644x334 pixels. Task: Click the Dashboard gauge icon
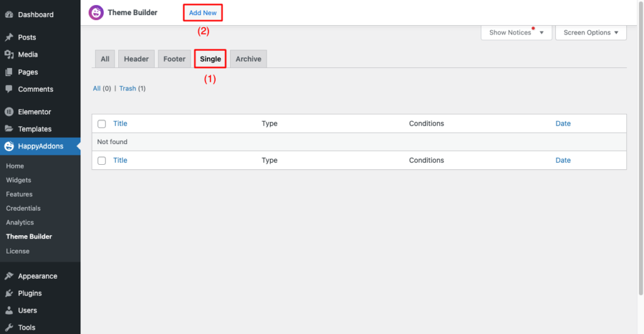pos(9,14)
